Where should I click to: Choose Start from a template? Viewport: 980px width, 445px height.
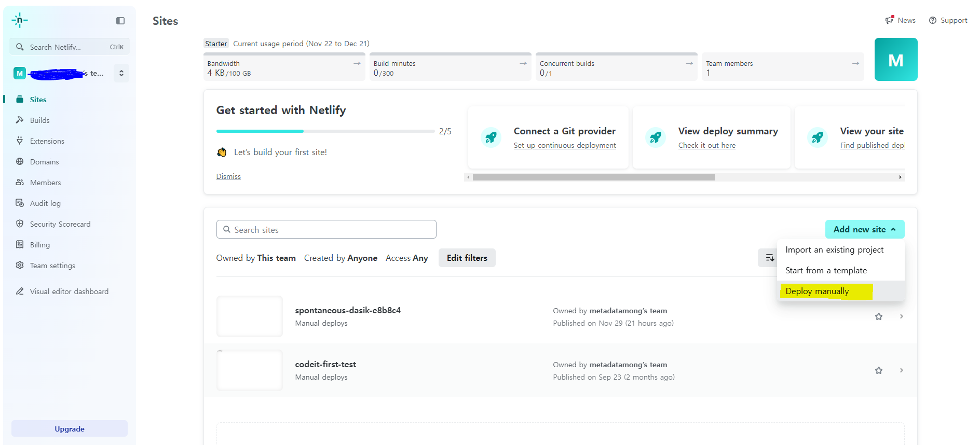pos(841,270)
